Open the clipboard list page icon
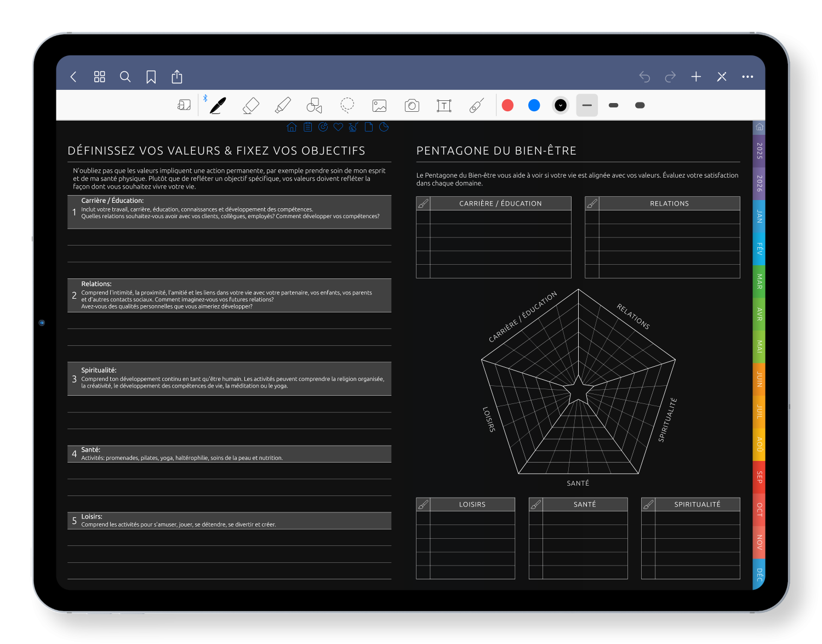The image size is (822, 644). 307,127
